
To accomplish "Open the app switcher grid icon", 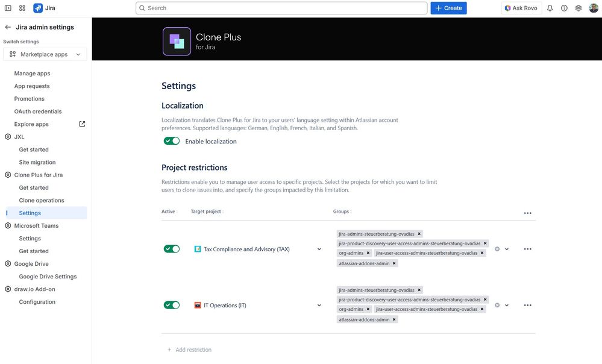I will (x=22, y=8).
